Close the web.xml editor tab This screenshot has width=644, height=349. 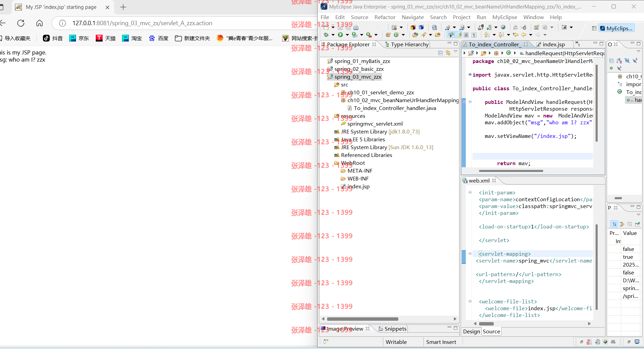point(494,180)
